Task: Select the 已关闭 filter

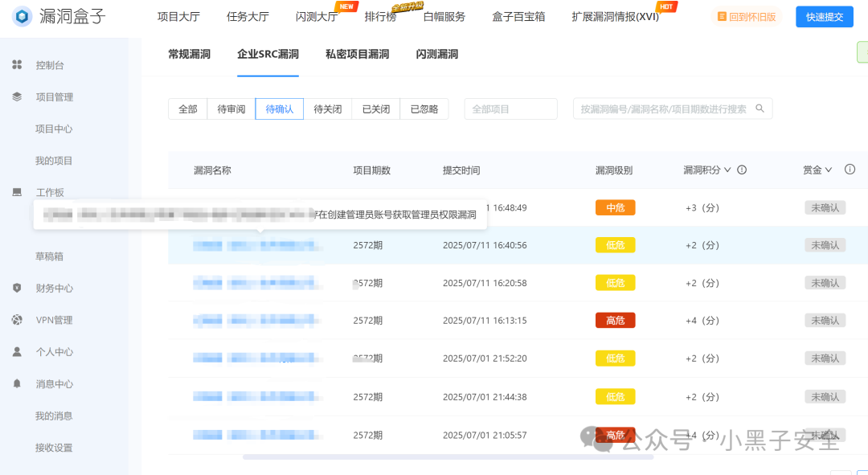Action: (376, 109)
